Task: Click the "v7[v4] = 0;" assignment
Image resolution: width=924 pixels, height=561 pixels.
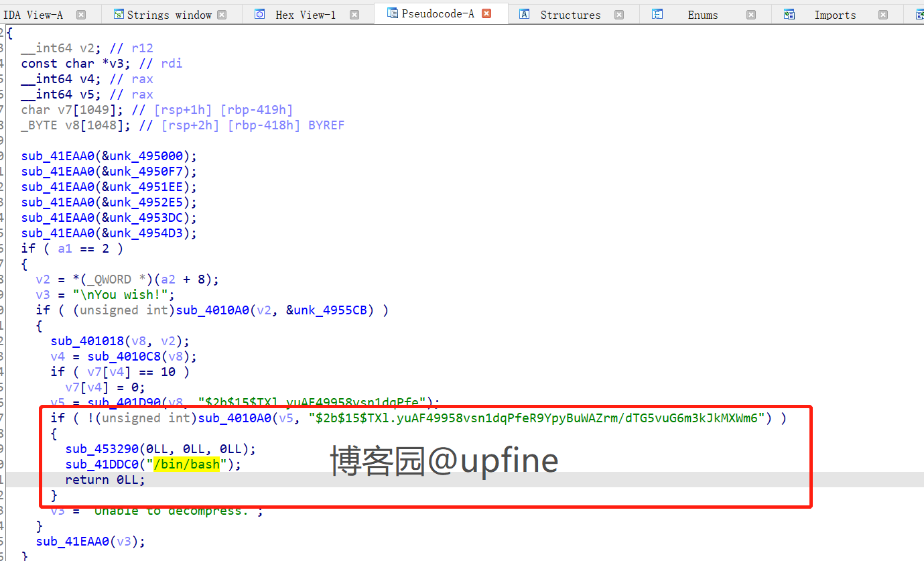Action: coord(105,387)
